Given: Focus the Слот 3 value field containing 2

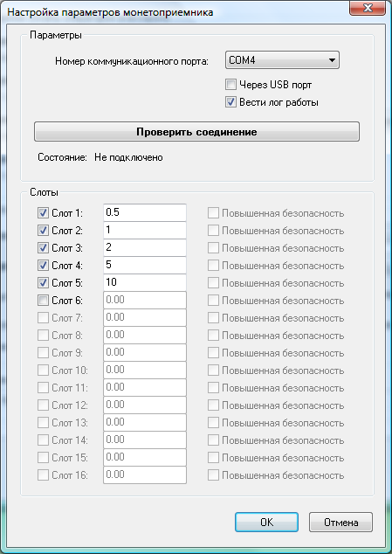Looking at the screenshot, I should click(x=145, y=247).
